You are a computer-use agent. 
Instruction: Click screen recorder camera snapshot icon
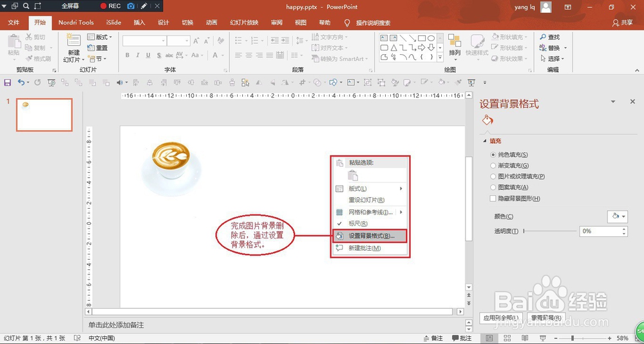[x=131, y=6]
